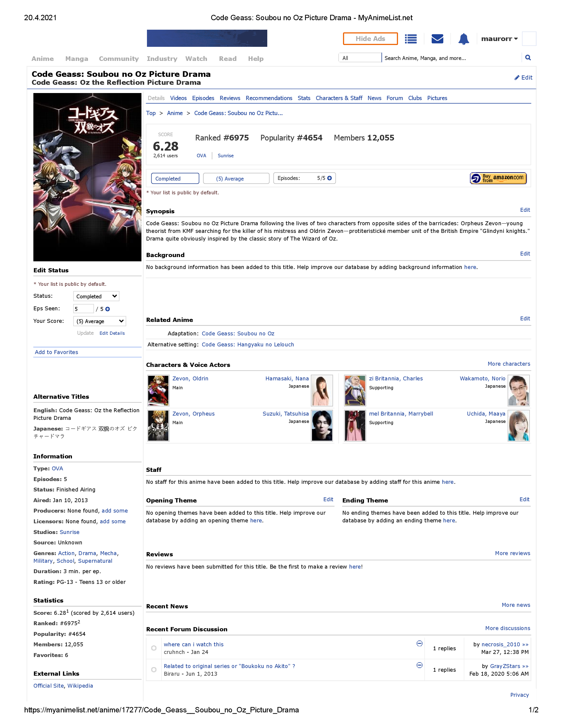Click user avatar box next to maurorr

click(529, 39)
